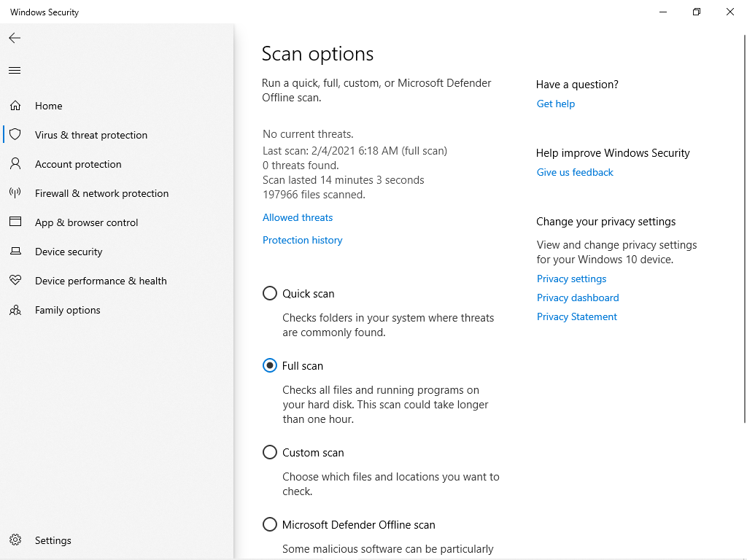Open Protection history link
This screenshot has height=560, width=747.
tap(303, 240)
